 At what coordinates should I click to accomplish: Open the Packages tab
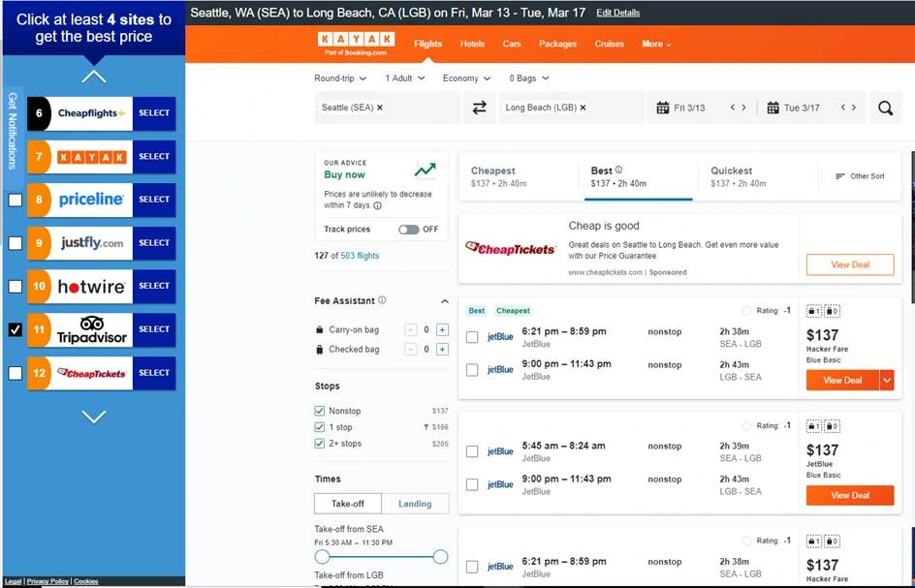coord(558,44)
